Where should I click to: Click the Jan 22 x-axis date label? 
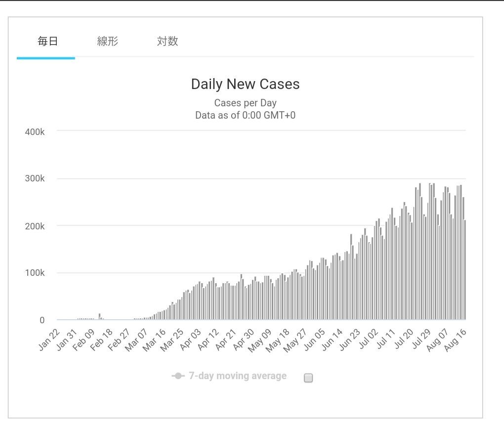[49, 340]
